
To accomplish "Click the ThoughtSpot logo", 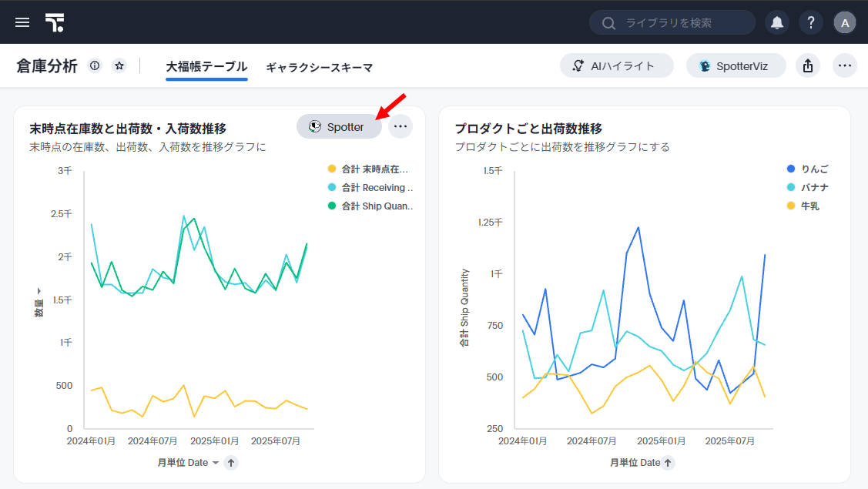I will pos(55,22).
